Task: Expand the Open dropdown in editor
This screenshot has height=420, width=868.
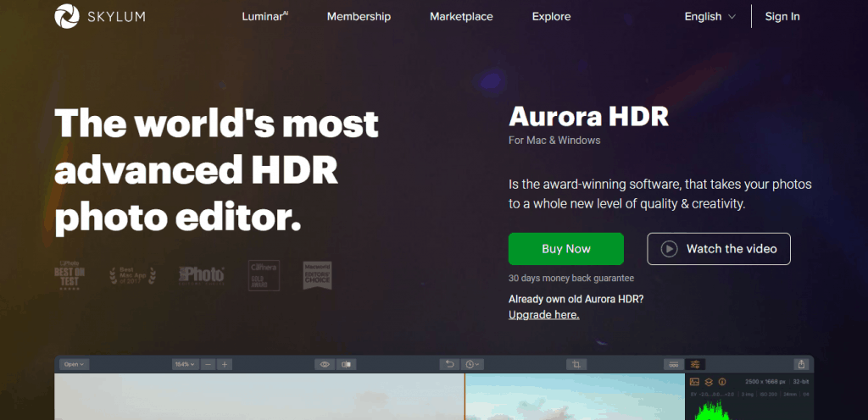Action: (x=74, y=364)
